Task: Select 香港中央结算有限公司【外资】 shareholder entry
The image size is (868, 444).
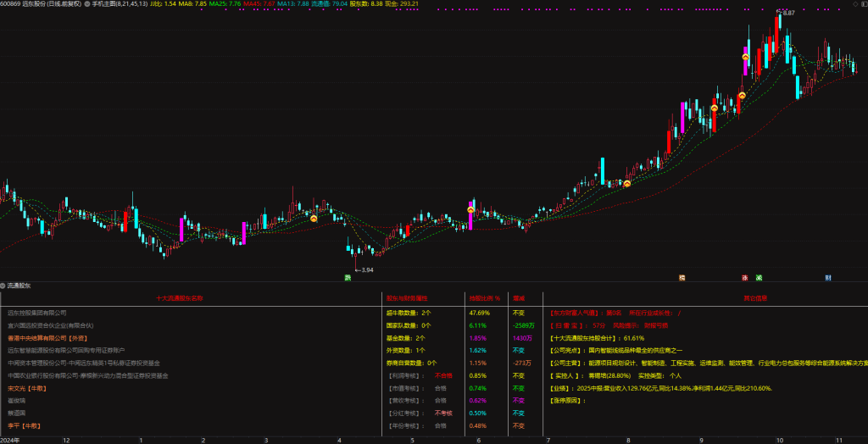Action: pos(53,337)
